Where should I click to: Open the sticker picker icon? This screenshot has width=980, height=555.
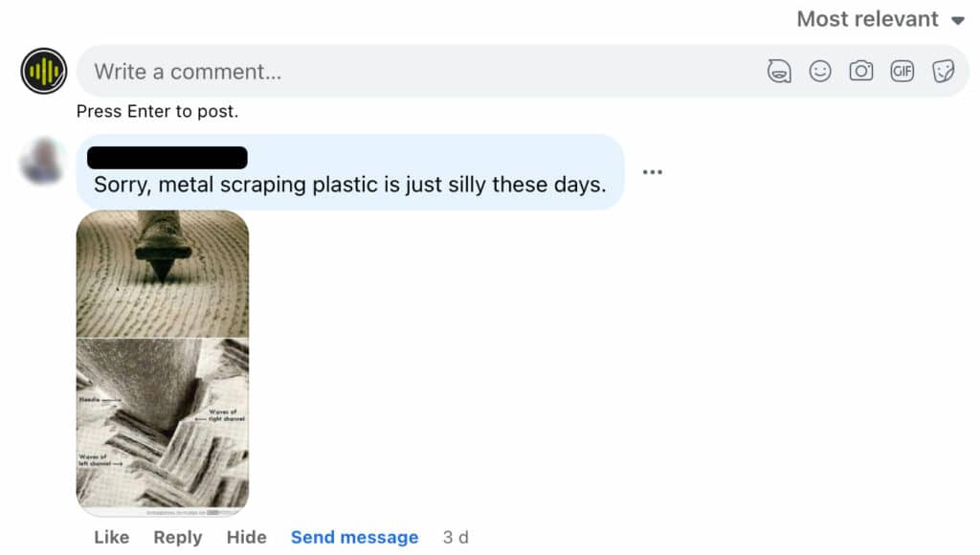coord(943,71)
